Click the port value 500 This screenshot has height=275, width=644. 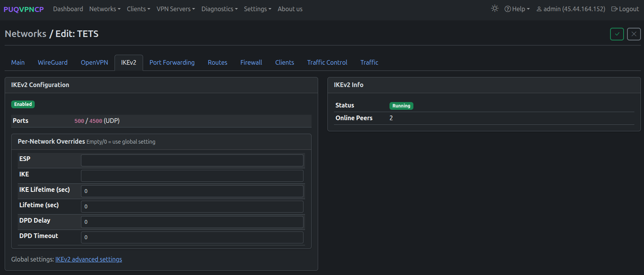click(79, 121)
